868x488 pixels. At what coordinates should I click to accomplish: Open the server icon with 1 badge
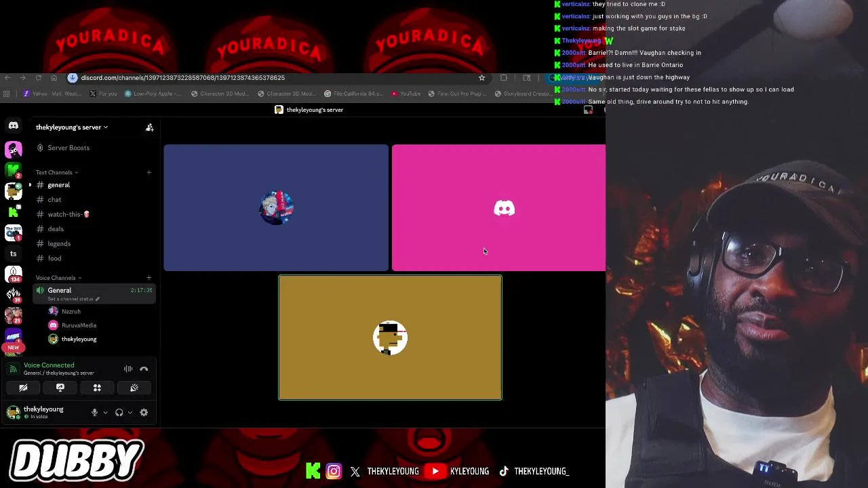point(13,232)
